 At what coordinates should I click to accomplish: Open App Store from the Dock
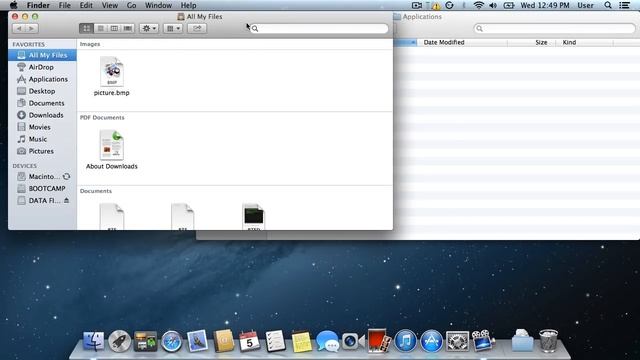pyautogui.click(x=431, y=341)
